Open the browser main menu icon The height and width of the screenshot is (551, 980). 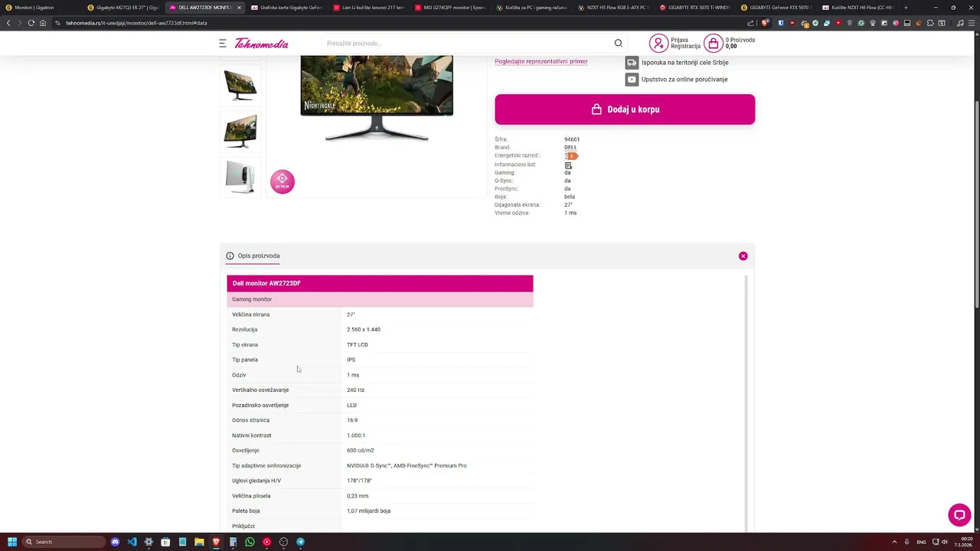(973, 23)
